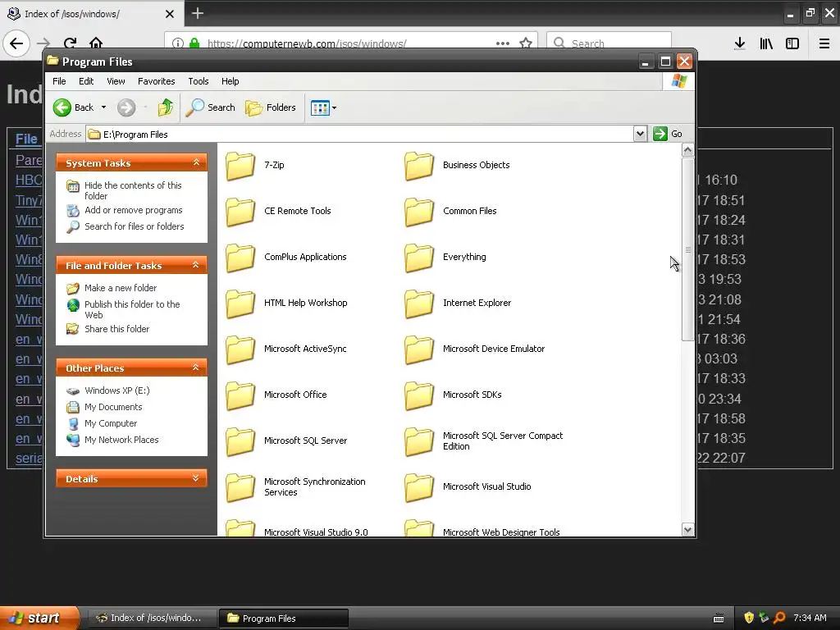Select the 7-Zip folder icon
Image resolution: width=840 pixels, height=630 pixels.
click(x=240, y=166)
